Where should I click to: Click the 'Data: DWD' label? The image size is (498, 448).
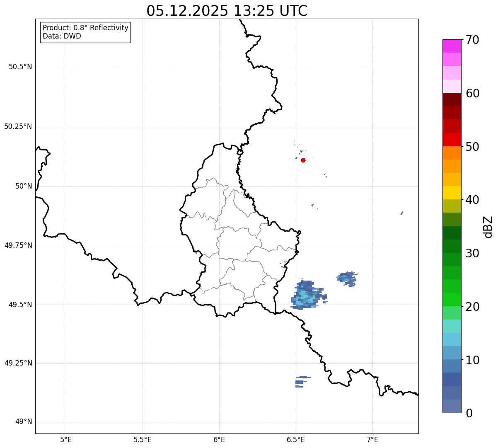(62, 36)
